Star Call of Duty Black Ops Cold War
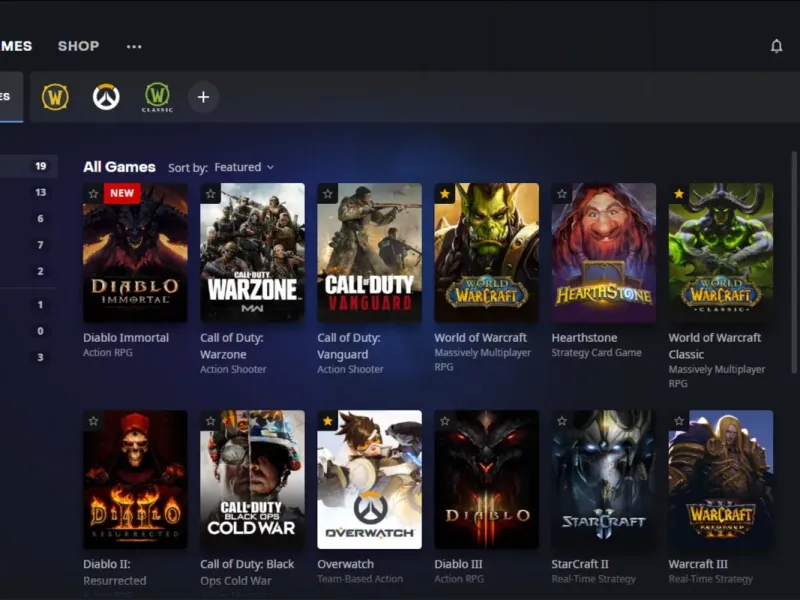 pos(211,421)
